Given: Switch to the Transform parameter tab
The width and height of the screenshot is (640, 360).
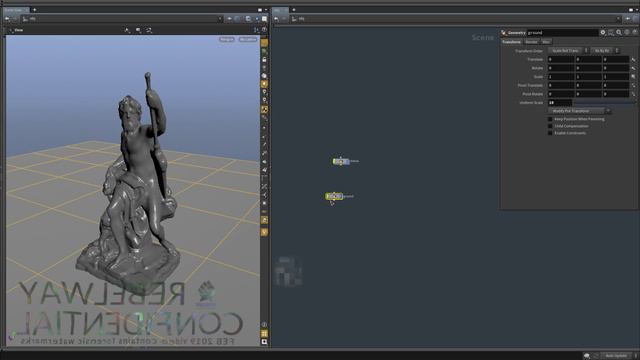Looking at the screenshot, I should coord(511,42).
